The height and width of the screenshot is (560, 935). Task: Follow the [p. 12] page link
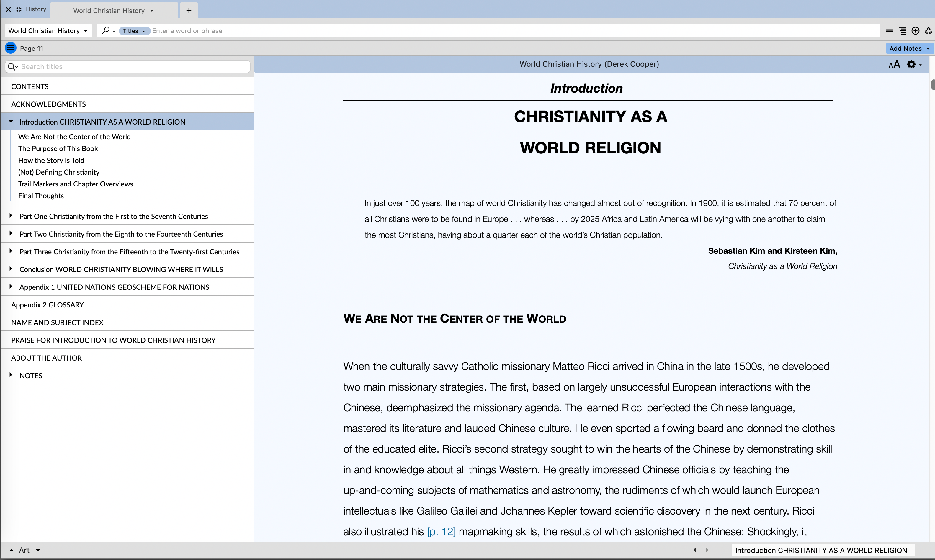pyautogui.click(x=441, y=531)
